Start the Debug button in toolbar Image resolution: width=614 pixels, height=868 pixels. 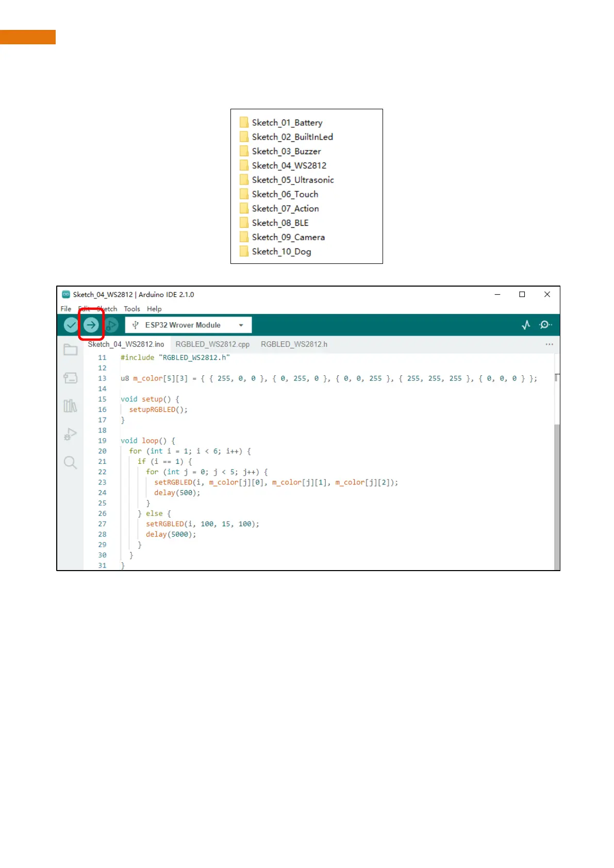111,325
